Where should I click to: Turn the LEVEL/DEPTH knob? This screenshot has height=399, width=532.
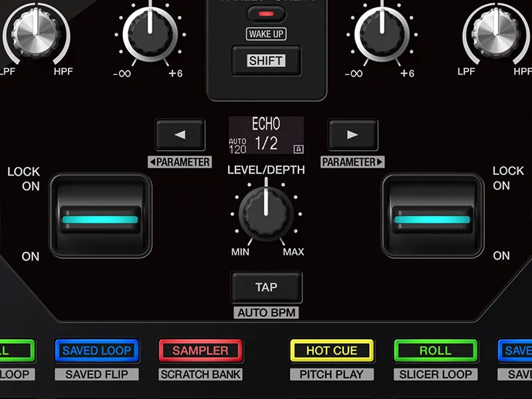(x=266, y=213)
